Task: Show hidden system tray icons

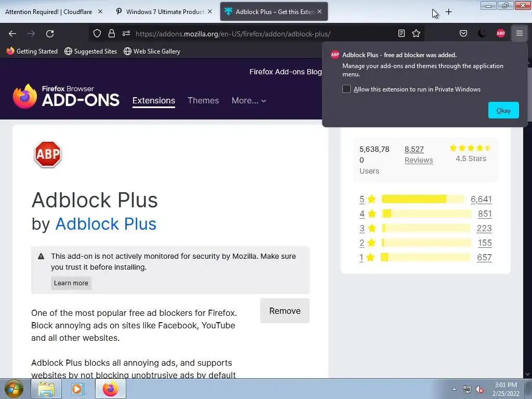Action: (x=454, y=389)
